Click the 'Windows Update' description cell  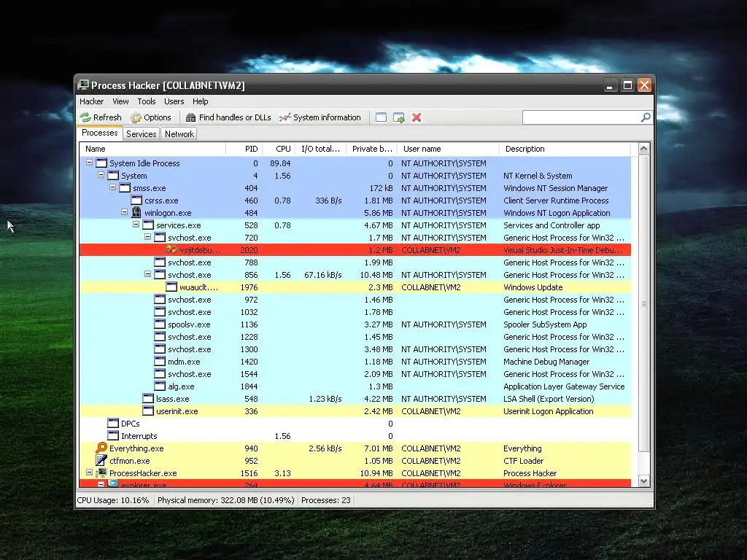coord(533,287)
